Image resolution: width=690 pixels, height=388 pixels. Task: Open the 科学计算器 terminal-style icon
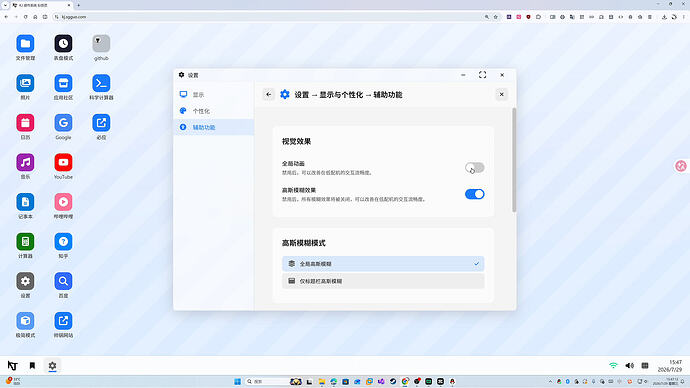[x=101, y=84]
